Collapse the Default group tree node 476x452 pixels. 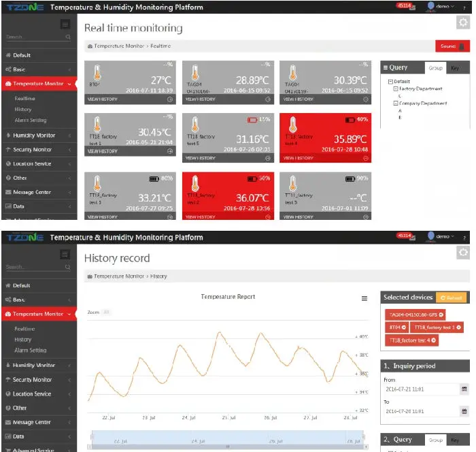click(390, 81)
